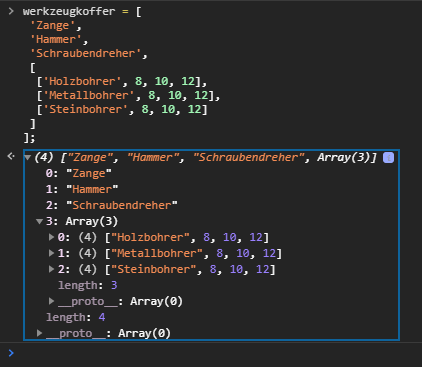
Task: Click 'werkzeugkoffer' variable name in input
Action: (69, 11)
